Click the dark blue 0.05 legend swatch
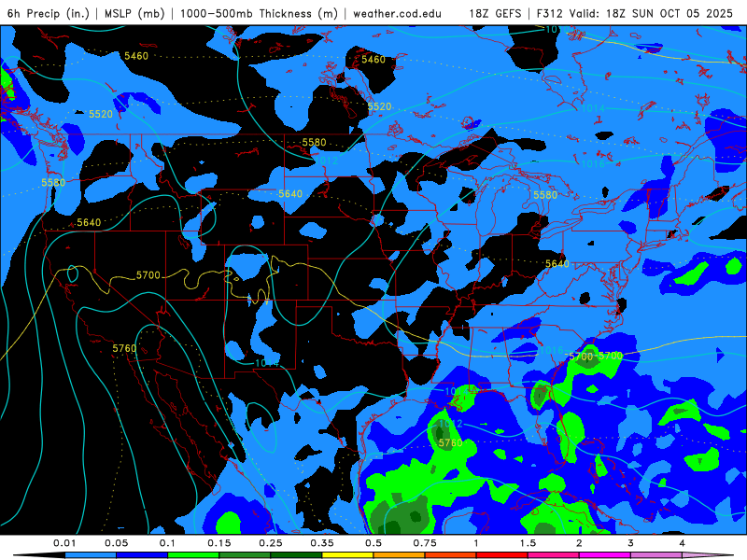747x560 pixels. [142, 555]
